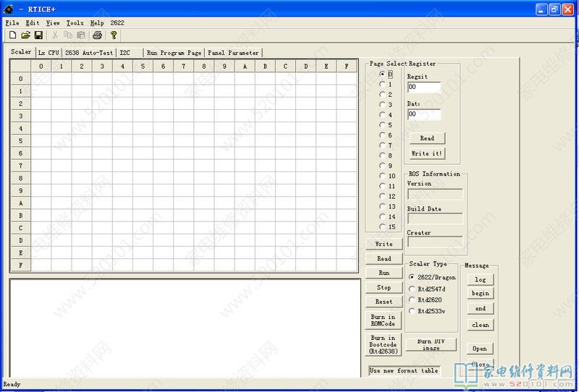Select page 5 radio button
Screen dimensions: 579x392
[x=383, y=125]
